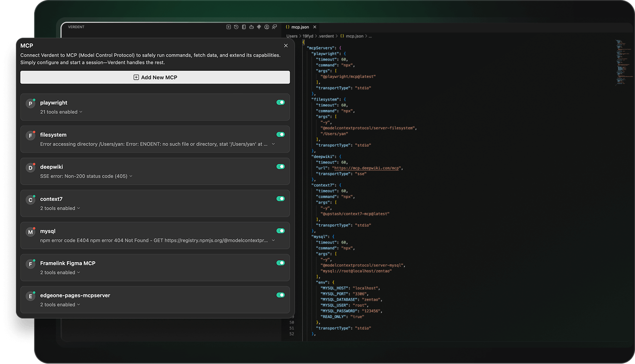Disable the deepwiki MCP toggle
Viewport: 635px width, 364px height.
[281, 166]
